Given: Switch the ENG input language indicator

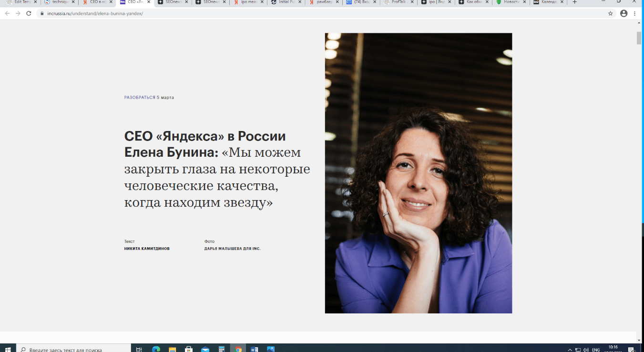Looking at the screenshot, I should pyautogui.click(x=596, y=350).
